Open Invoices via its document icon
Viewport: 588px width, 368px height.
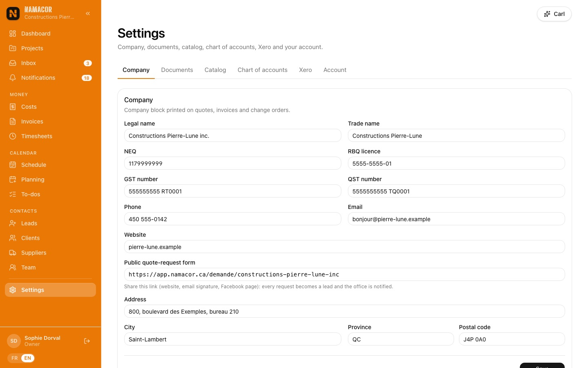[x=13, y=121]
